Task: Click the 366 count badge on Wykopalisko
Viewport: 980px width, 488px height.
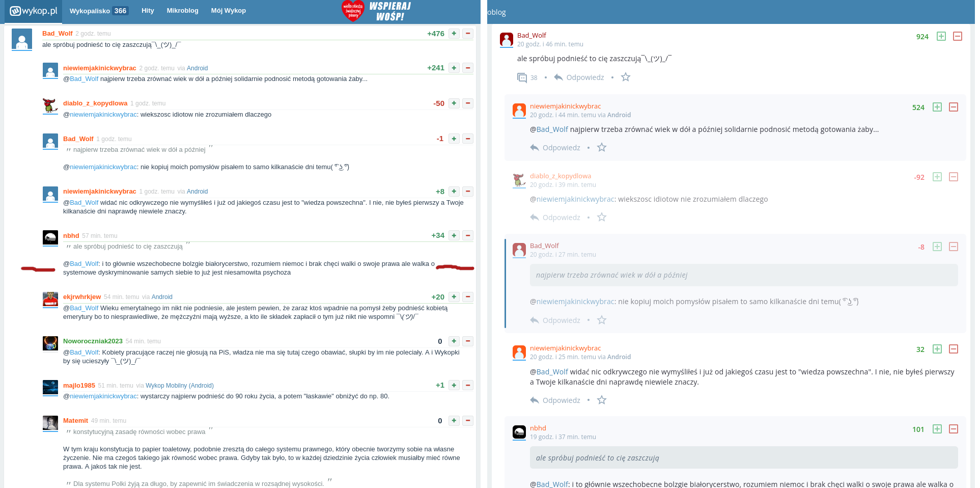Action: click(x=120, y=11)
